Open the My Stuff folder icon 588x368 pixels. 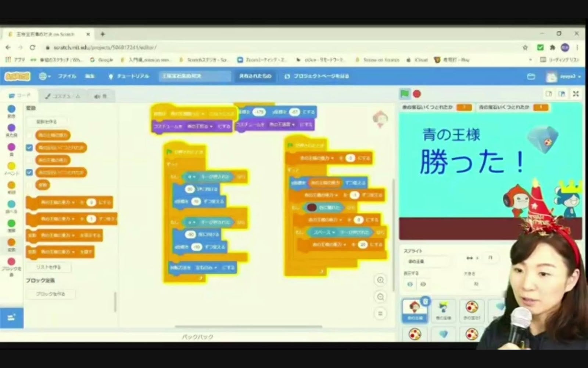531,77
